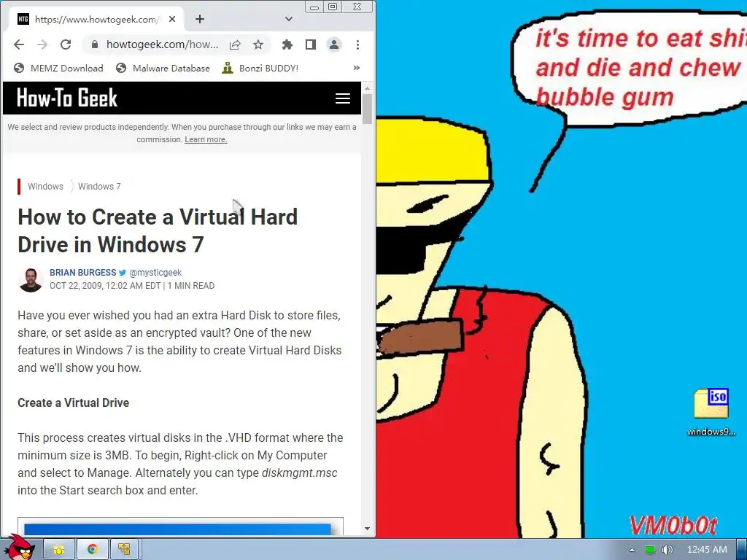Open the Extensions puzzle icon
This screenshot has width=747, height=560.
[287, 44]
